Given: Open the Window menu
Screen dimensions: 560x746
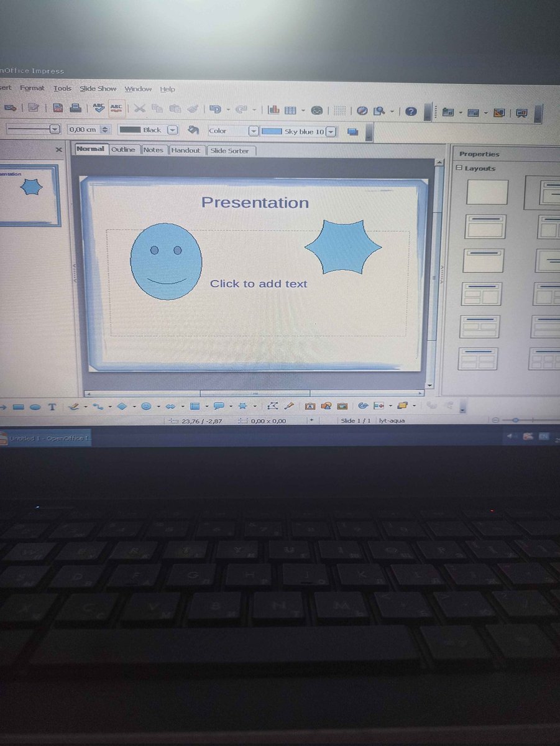Looking at the screenshot, I should pyautogui.click(x=138, y=89).
